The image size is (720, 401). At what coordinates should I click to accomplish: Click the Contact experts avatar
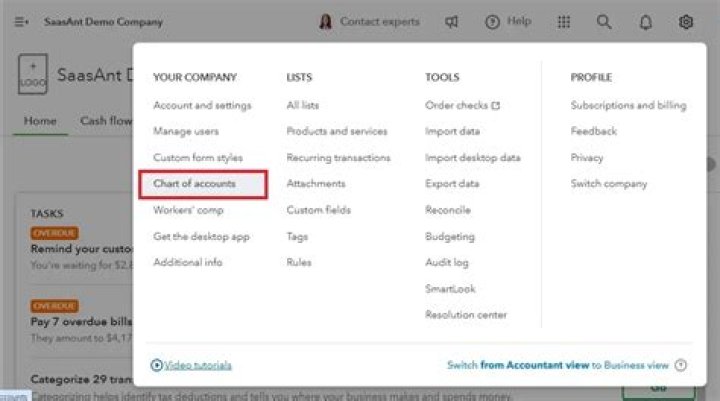(x=326, y=21)
